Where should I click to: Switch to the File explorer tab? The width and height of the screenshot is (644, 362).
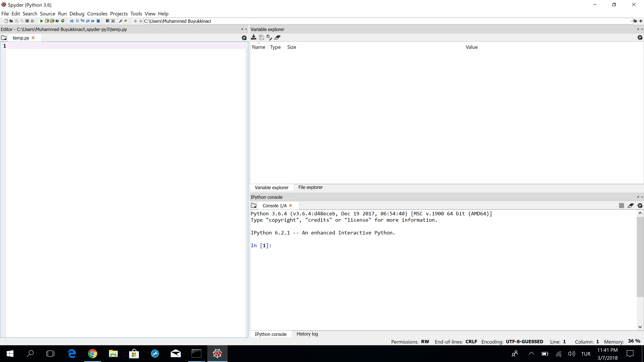[310, 187]
